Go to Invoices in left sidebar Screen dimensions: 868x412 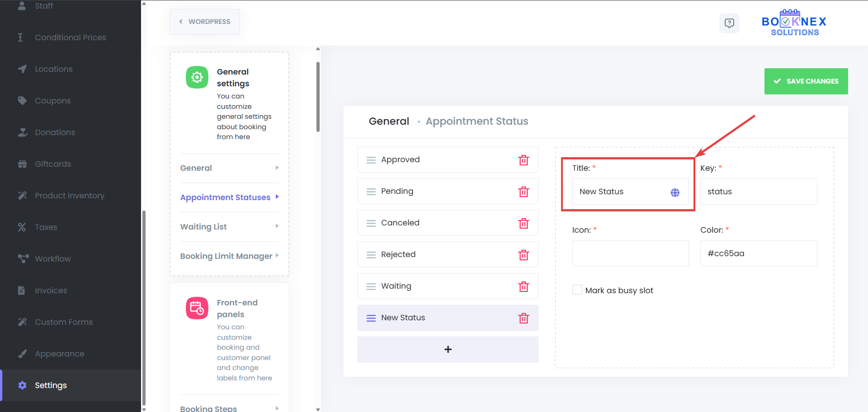click(51, 290)
